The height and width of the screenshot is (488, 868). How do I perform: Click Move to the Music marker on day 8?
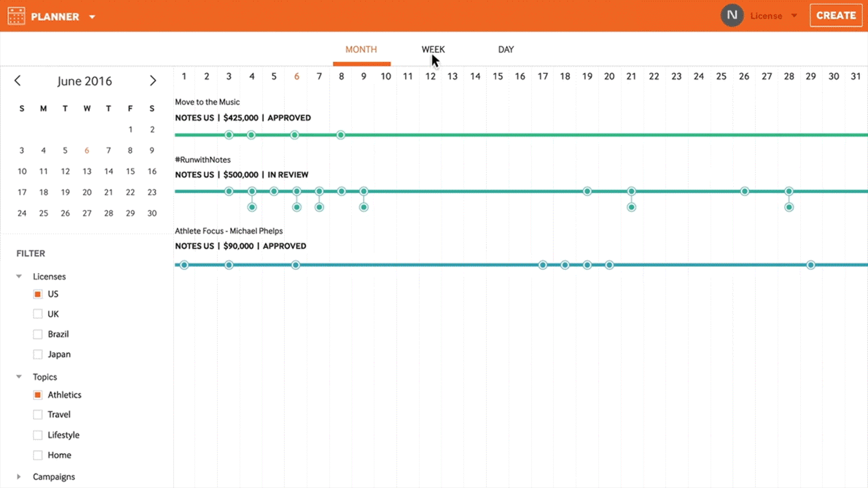(341, 135)
